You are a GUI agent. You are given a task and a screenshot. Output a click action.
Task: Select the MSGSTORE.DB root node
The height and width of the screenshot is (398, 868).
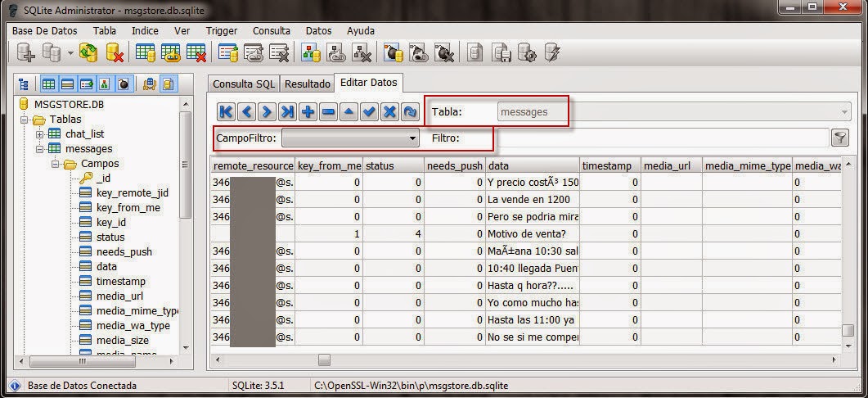click(69, 104)
